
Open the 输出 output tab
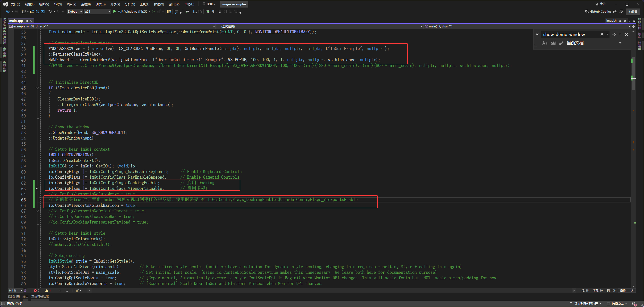pos(26,297)
